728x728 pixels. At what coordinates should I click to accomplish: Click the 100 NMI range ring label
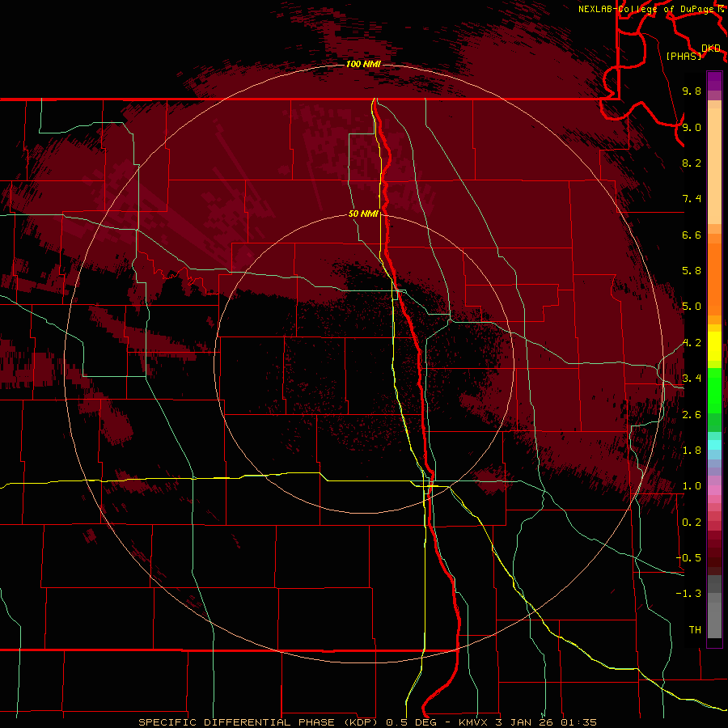[x=363, y=64]
